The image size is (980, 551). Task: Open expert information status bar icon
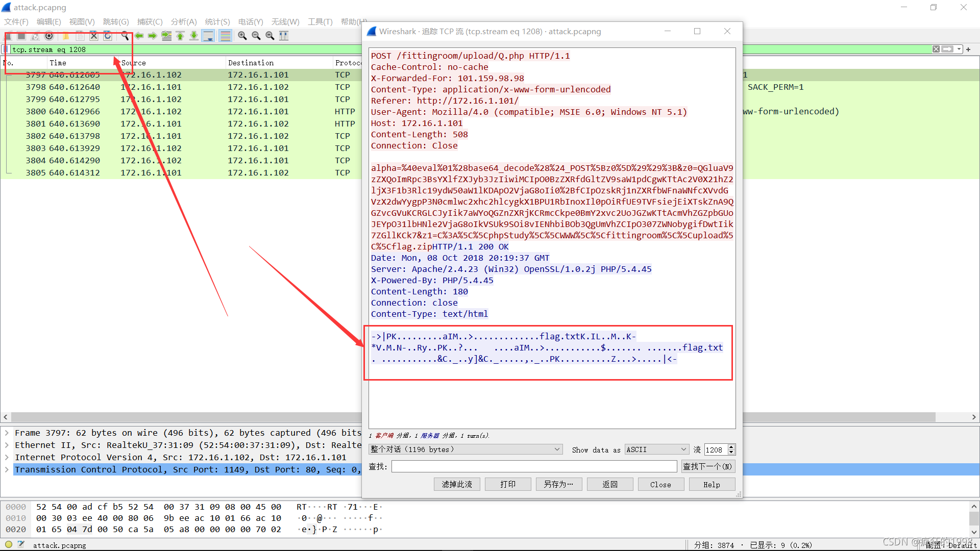9,544
